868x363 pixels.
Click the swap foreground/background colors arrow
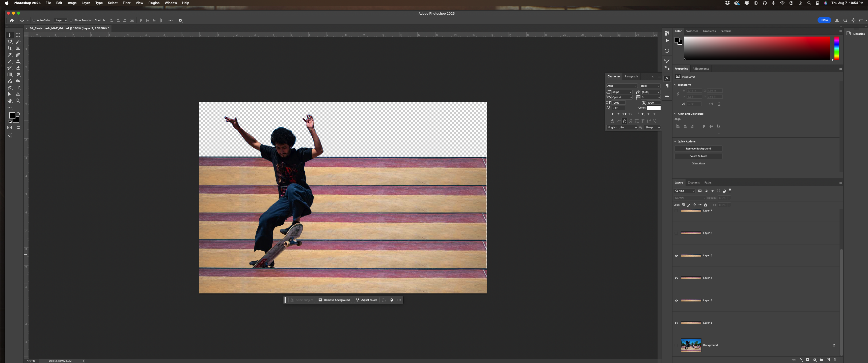click(18, 113)
